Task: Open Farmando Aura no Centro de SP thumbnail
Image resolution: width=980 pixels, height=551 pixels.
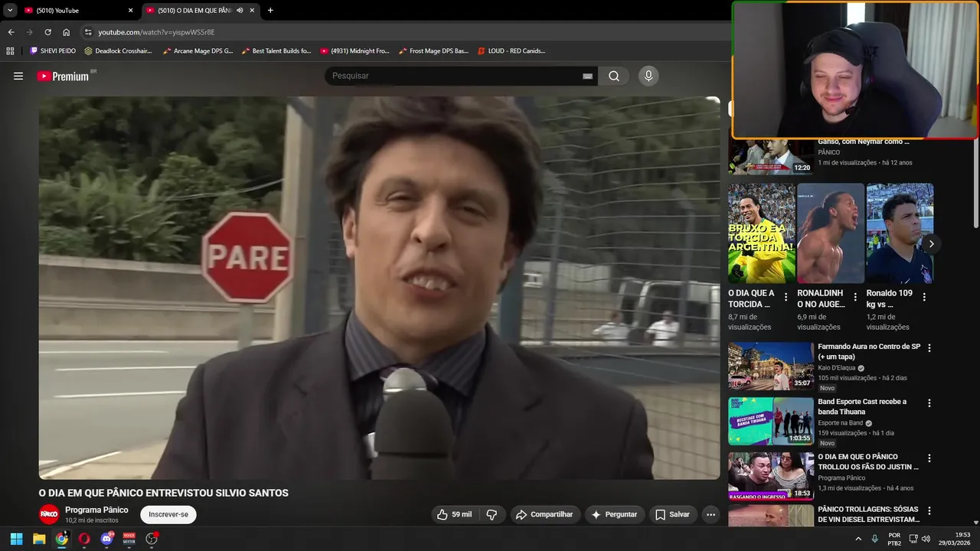Action: pos(771,366)
